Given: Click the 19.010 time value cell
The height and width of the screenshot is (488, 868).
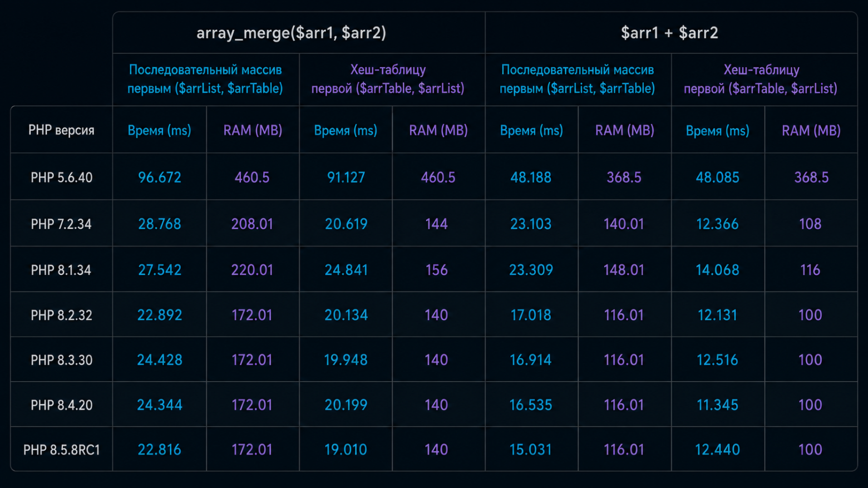Looking at the screenshot, I should click(x=346, y=449).
